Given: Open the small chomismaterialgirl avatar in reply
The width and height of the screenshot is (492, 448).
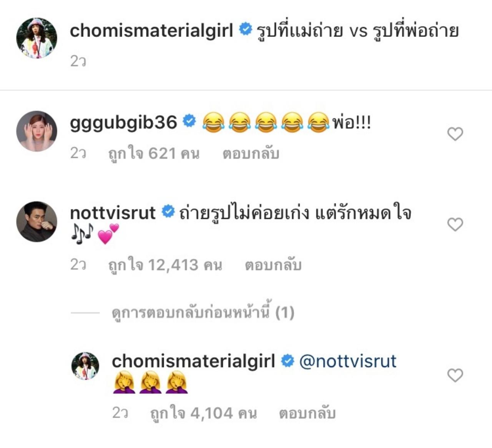Looking at the screenshot, I should coord(85,366).
